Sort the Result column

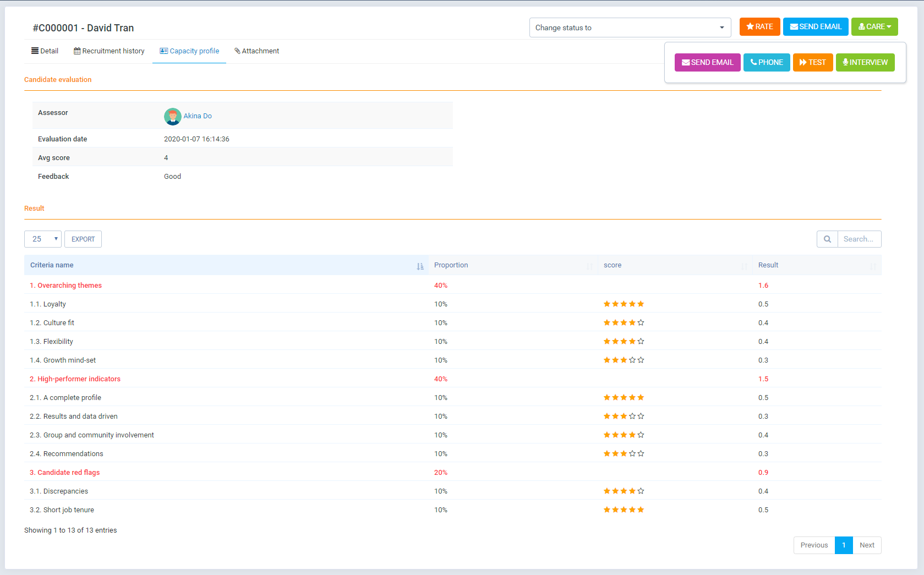(873, 266)
